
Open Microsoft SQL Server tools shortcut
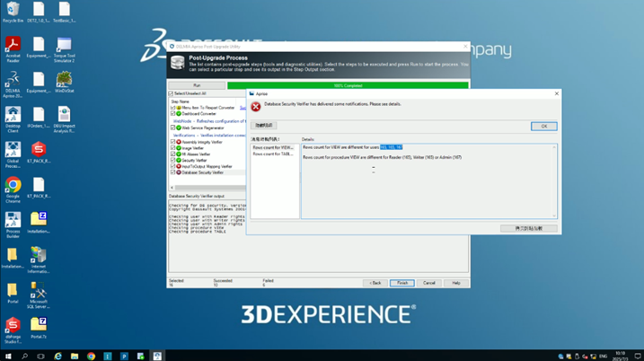point(39,295)
